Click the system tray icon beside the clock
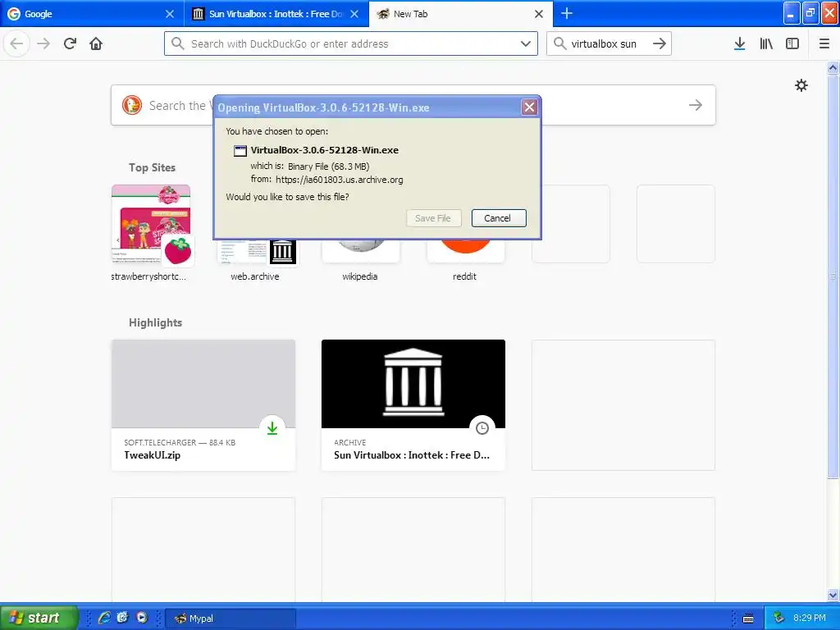840x630 pixels. [x=778, y=618]
